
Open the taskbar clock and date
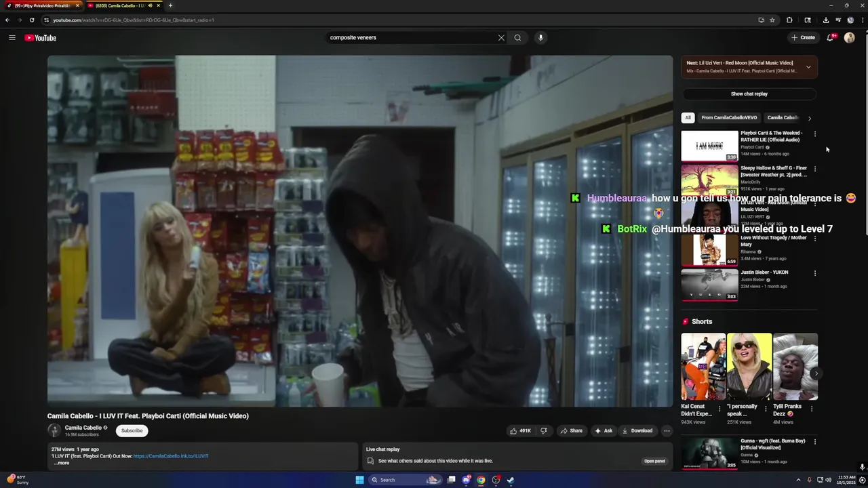(x=846, y=480)
